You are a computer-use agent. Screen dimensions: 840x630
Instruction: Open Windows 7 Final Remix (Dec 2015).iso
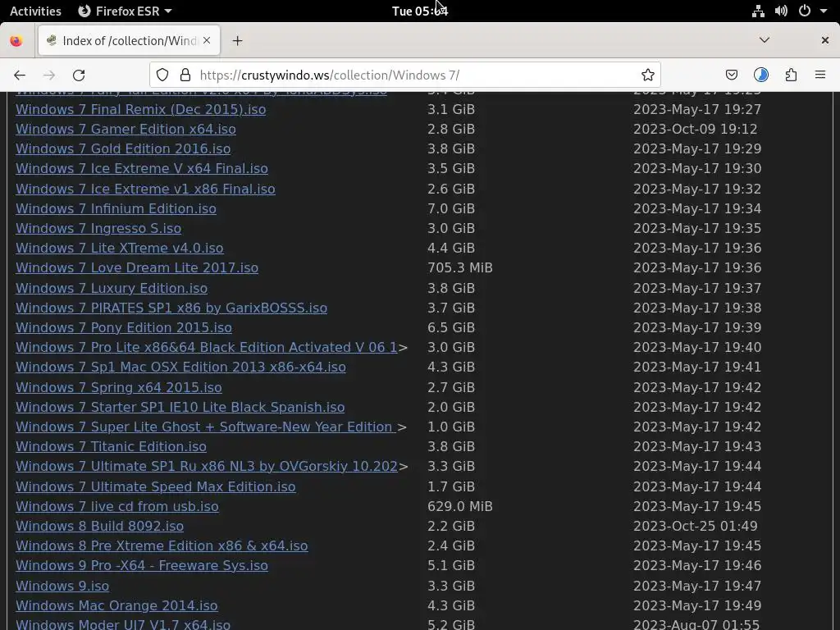pos(141,109)
